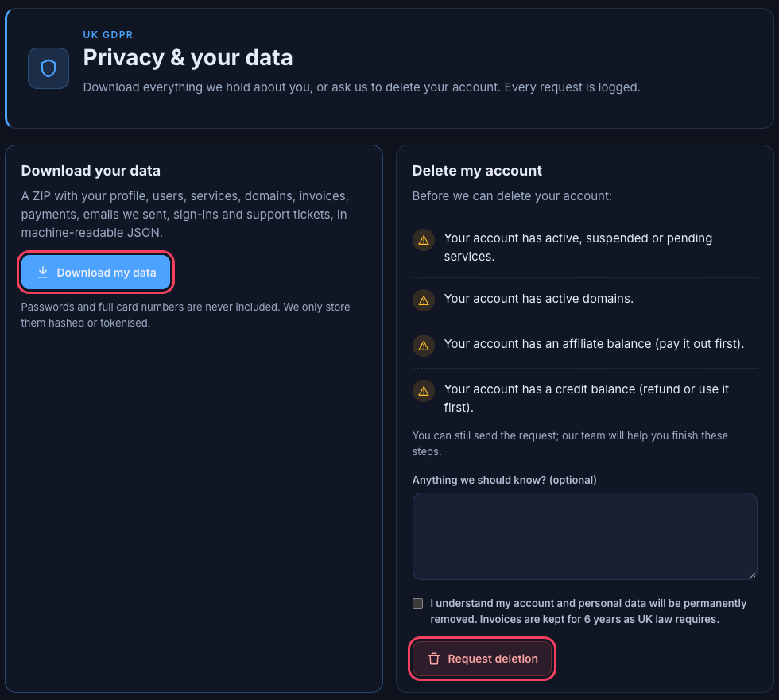This screenshot has width=779, height=700.
Task: Click 'Before we can delete your account:' text
Action: click(512, 196)
